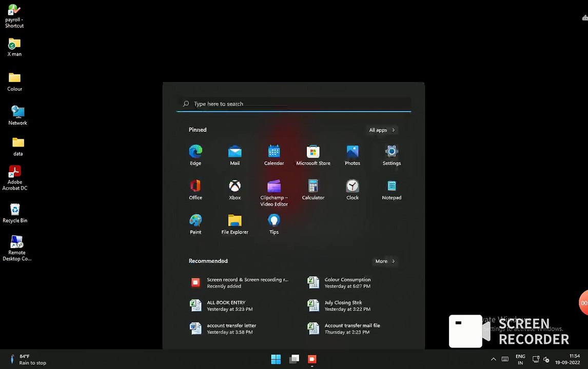
Task: Open the Paint app
Action: 195,224
